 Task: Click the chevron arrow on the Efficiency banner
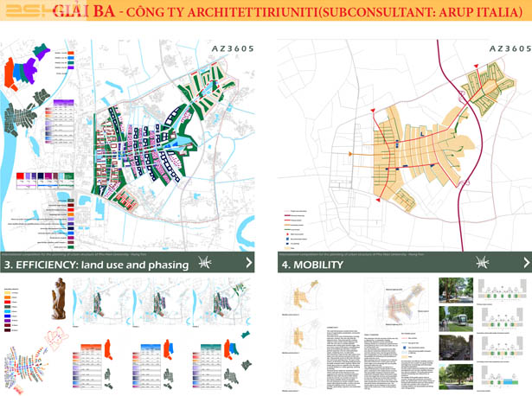(x=249, y=263)
